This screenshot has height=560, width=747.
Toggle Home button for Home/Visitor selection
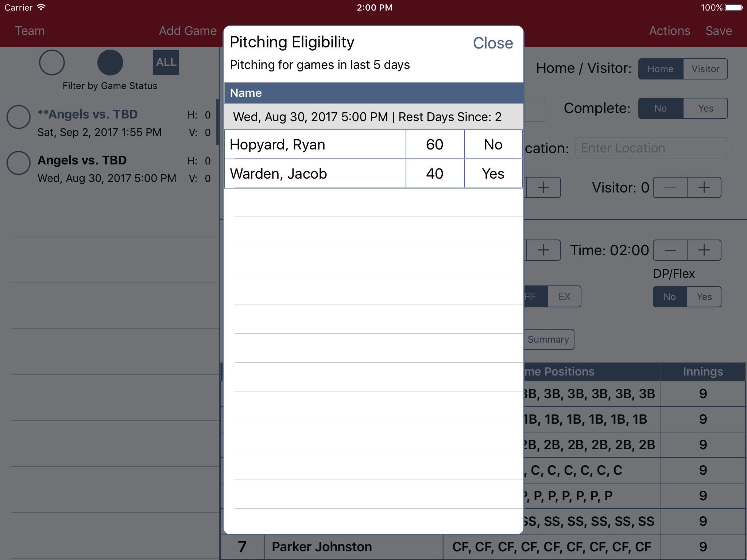pos(661,69)
